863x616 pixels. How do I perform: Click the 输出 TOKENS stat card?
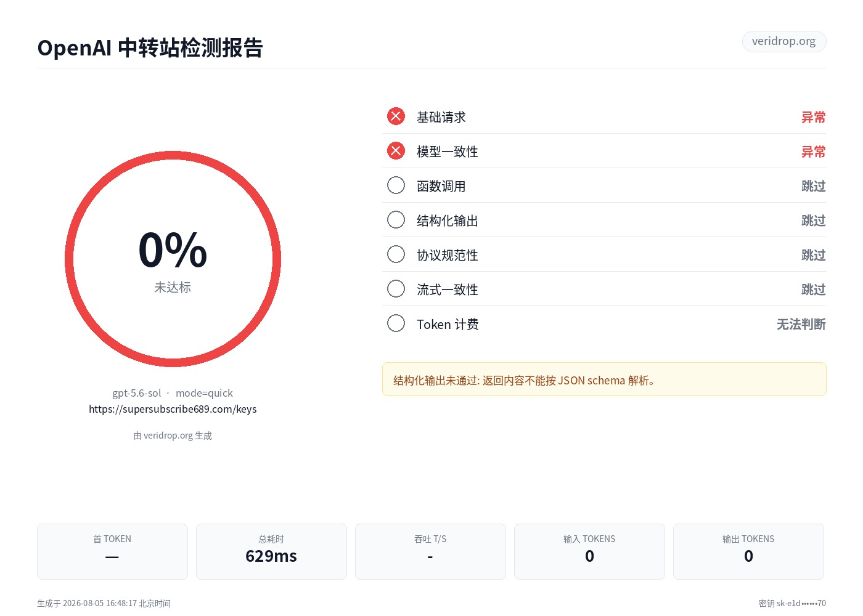(x=748, y=551)
